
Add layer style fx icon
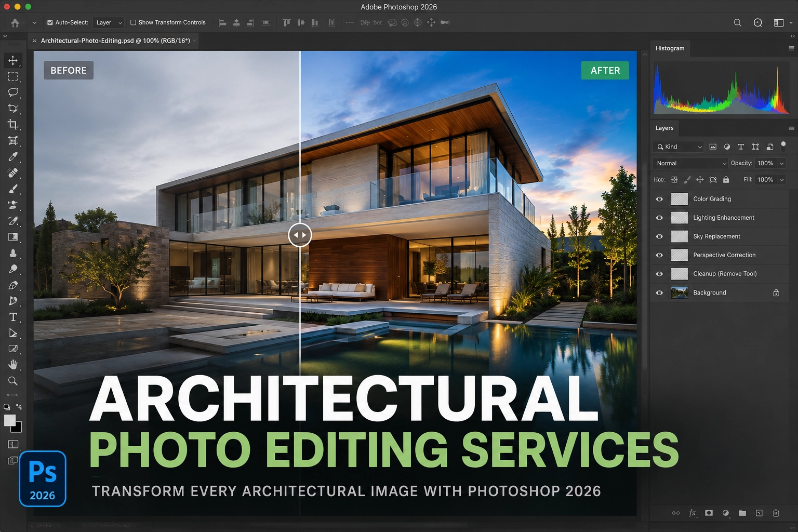[692, 513]
